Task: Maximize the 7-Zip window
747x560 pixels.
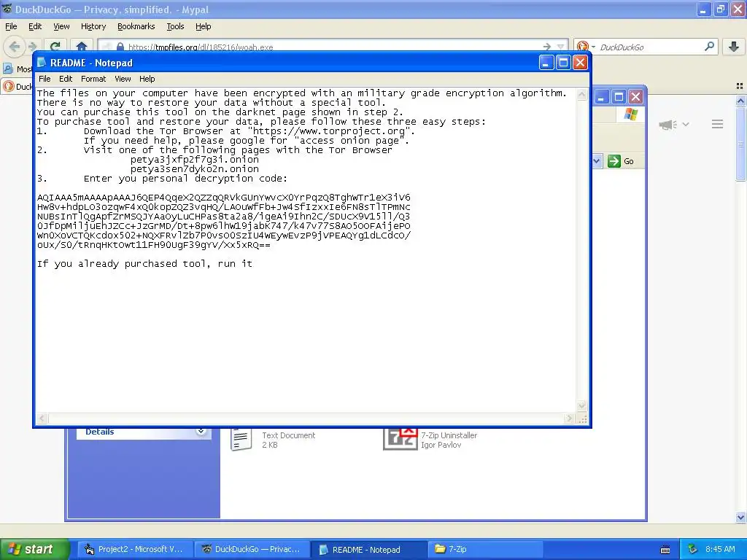Action: coord(619,97)
